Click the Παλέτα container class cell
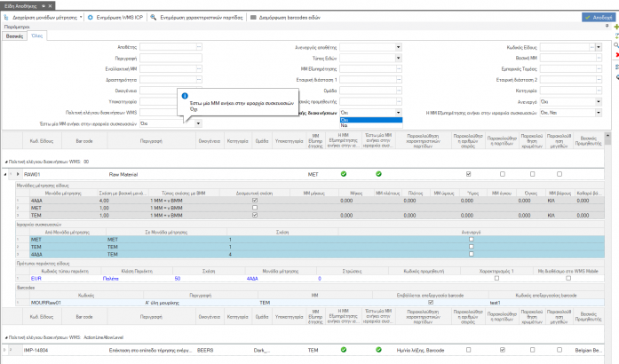Image resolution: width=619 pixels, height=364 pixels. point(137,279)
